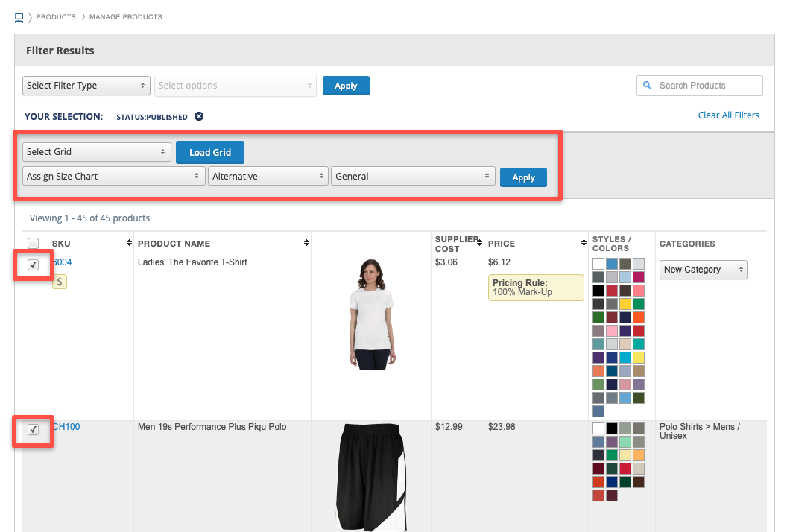Sort by Product Name column arrows
Viewport: 790px width, 532px height.
(306, 243)
